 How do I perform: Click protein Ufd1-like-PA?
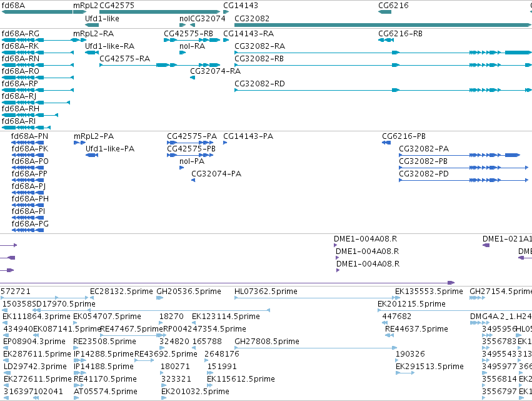coord(110,149)
